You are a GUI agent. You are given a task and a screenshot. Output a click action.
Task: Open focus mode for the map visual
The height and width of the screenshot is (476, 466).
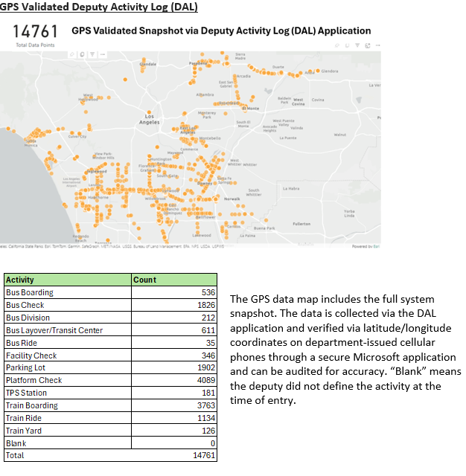pyautogui.click(x=368, y=45)
